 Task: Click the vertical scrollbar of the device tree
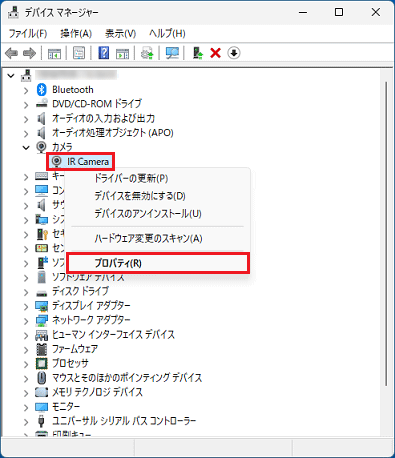point(386,233)
